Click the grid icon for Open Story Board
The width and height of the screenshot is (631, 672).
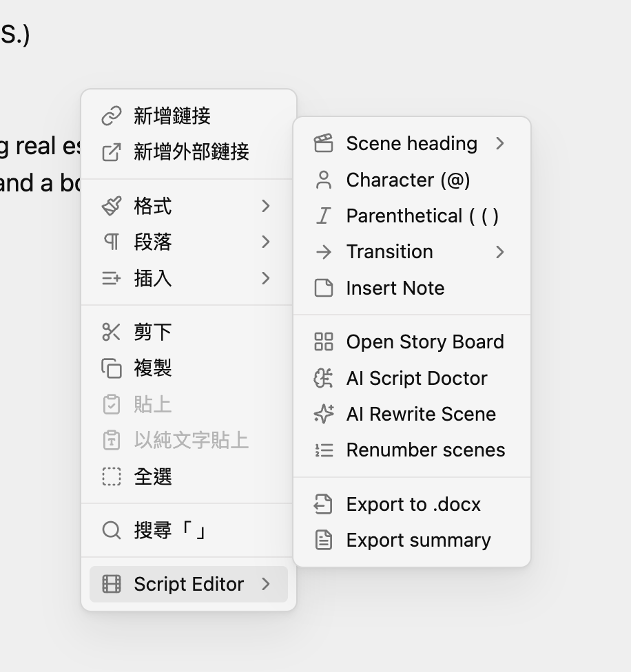pyautogui.click(x=324, y=342)
